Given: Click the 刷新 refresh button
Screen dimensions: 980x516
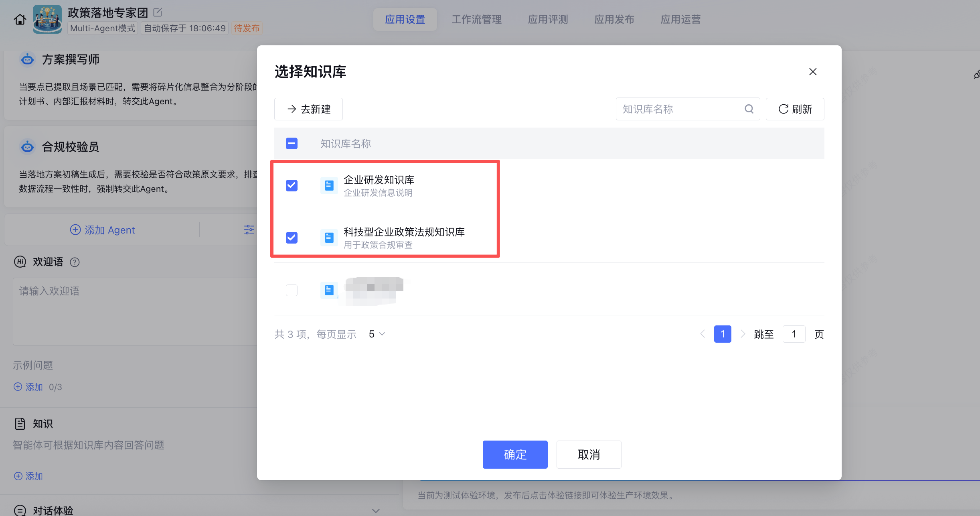Looking at the screenshot, I should (795, 109).
